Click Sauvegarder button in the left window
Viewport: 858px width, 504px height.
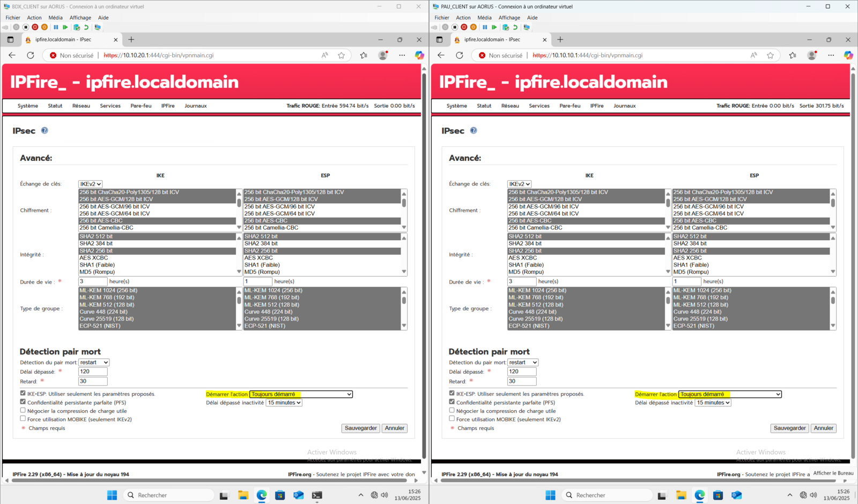click(360, 428)
